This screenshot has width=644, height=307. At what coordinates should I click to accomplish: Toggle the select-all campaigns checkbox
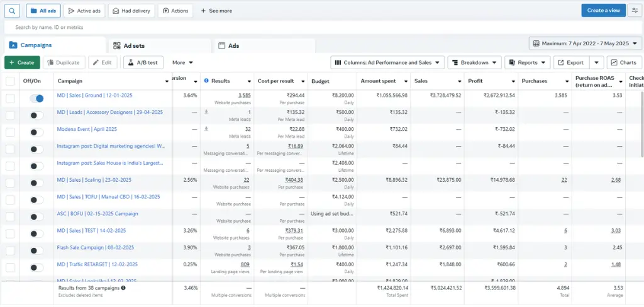pyautogui.click(x=10, y=81)
